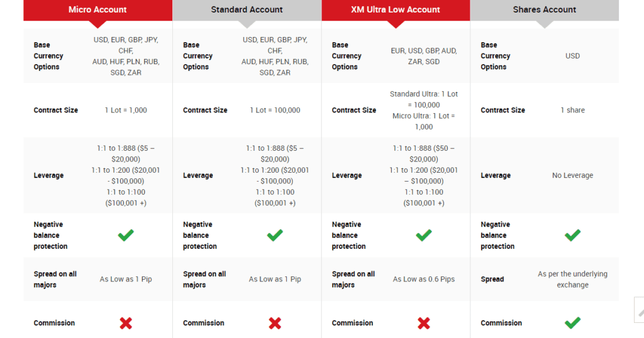Click 'As Low as 1 Pip' in Standard Account
The width and height of the screenshot is (644, 338).
pyautogui.click(x=275, y=279)
